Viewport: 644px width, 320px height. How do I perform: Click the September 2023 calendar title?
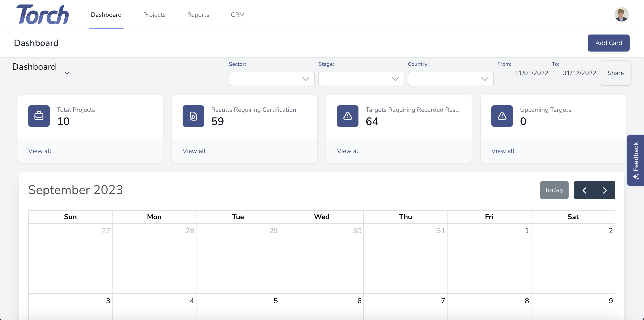75,190
